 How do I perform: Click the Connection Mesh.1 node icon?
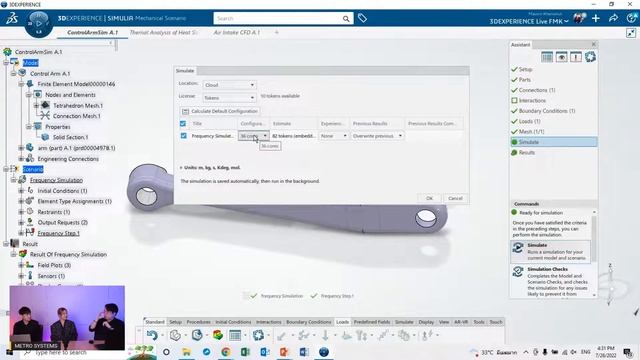pyautogui.click(x=45, y=116)
